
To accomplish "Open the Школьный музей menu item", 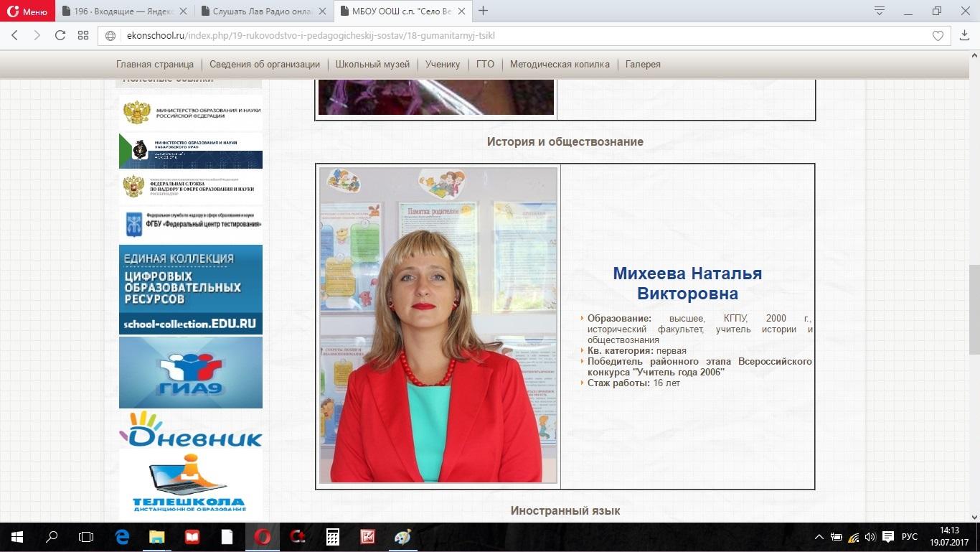I will tap(372, 64).
